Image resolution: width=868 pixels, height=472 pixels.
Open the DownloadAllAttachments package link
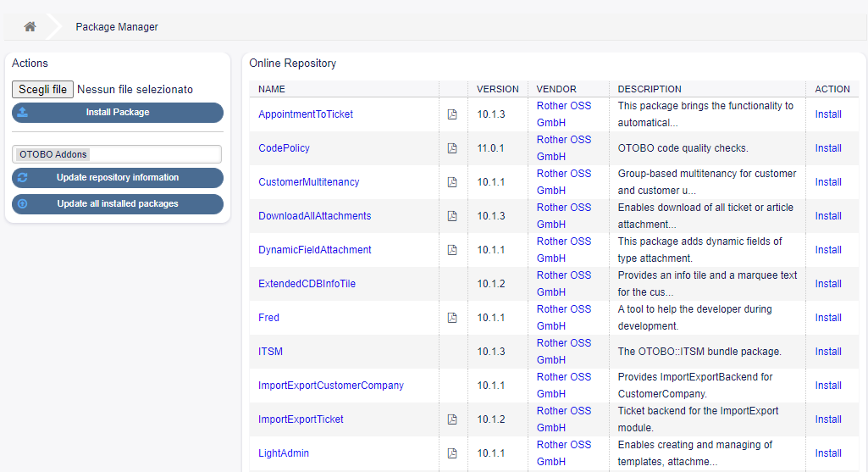click(x=314, y=216)
